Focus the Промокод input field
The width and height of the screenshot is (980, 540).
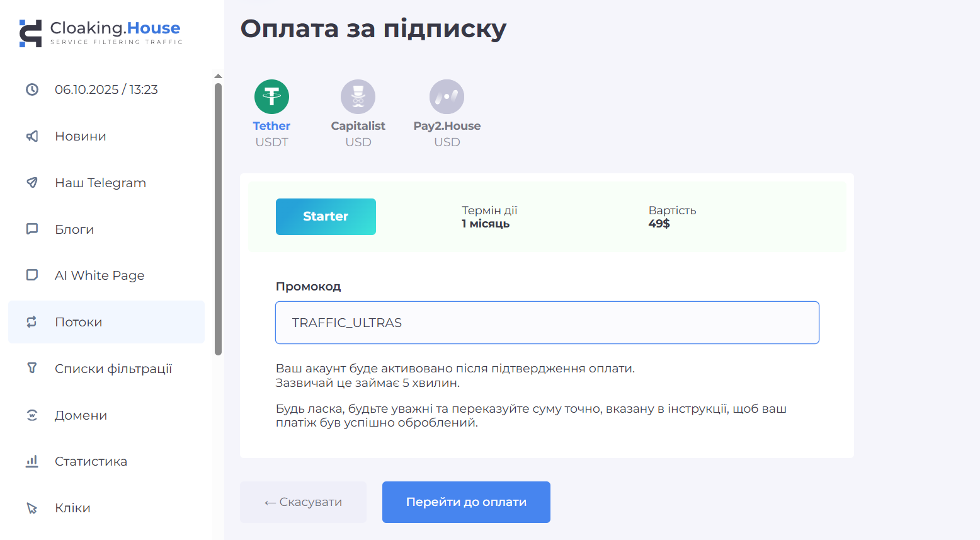547,323
